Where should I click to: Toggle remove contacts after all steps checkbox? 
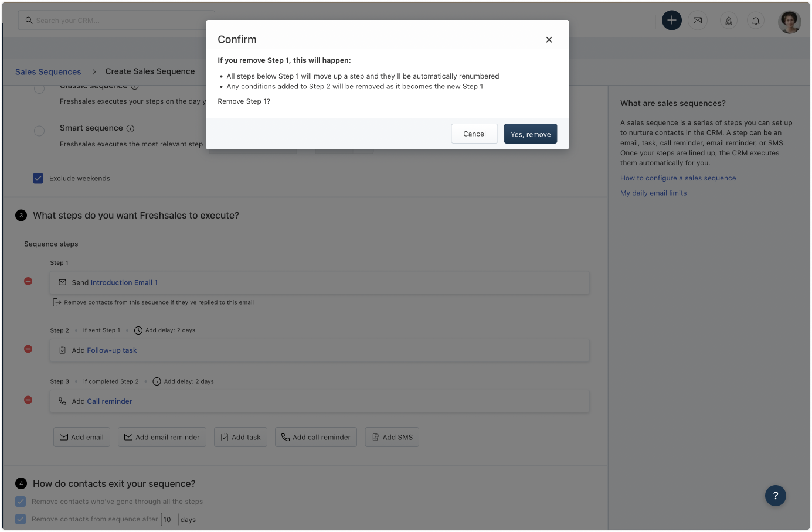(x=21, y=502)
